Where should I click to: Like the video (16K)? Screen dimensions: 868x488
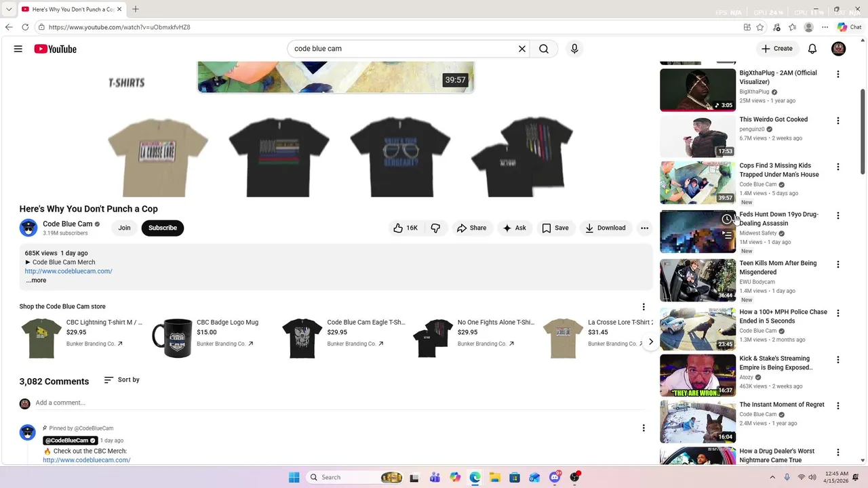(406, 228)
